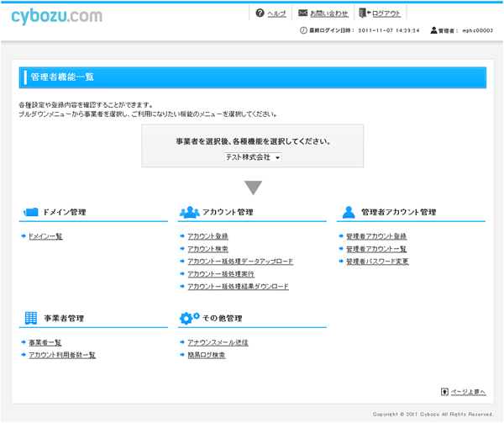Click the アナウンスメール送信 link
Screen dimensions: 504x423
218,342
